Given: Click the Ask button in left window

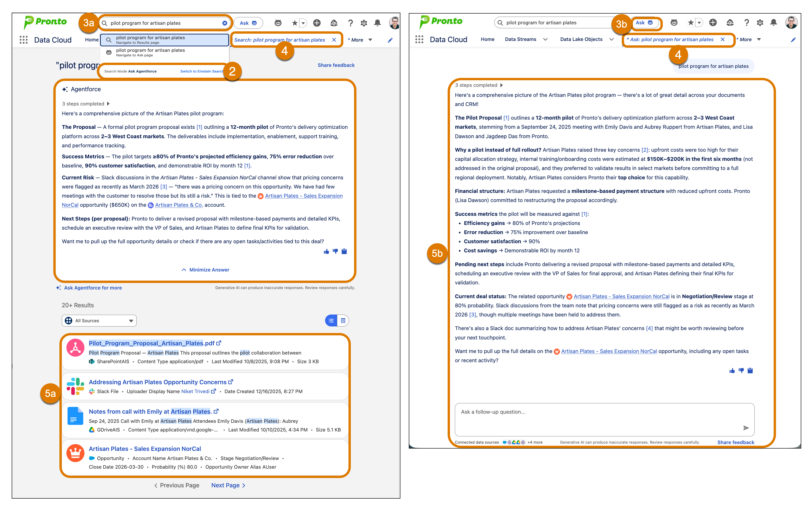Looking at the screenshot, I should pyautogui.click(x=248, y=23).
